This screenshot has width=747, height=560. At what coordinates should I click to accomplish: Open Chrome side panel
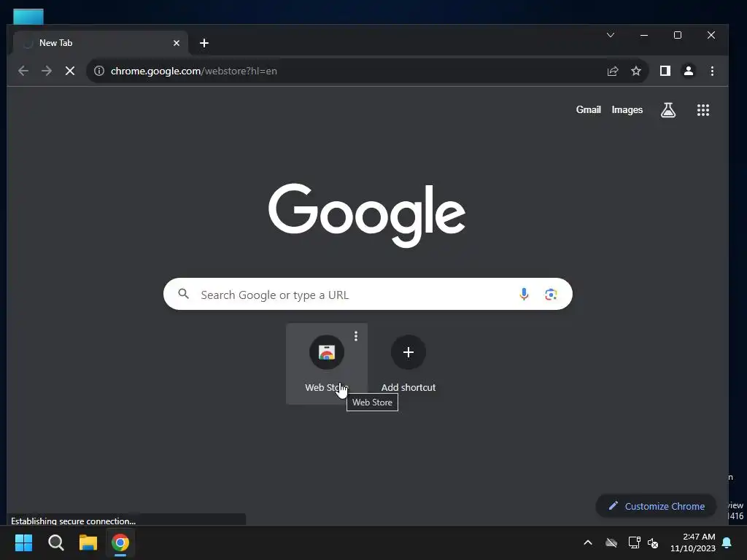(665, 71)
